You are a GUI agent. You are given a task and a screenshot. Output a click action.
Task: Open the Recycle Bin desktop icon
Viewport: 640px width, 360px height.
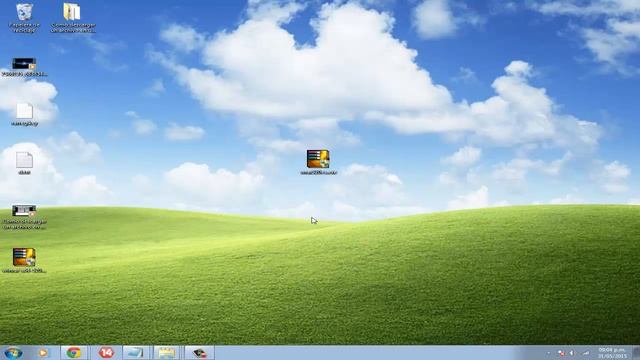[x=24, y=18]
